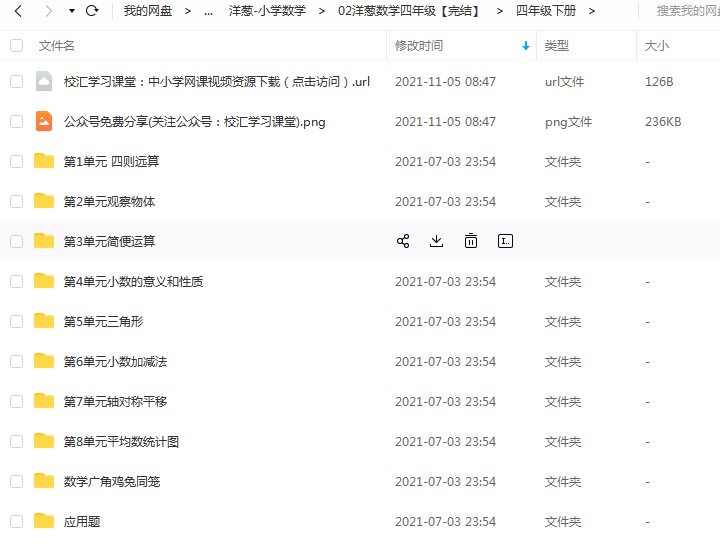The height and width of the screenshot is (553, 720).
Task: Download the 第3单元简便运算 folder
Action: click(436, 241)
